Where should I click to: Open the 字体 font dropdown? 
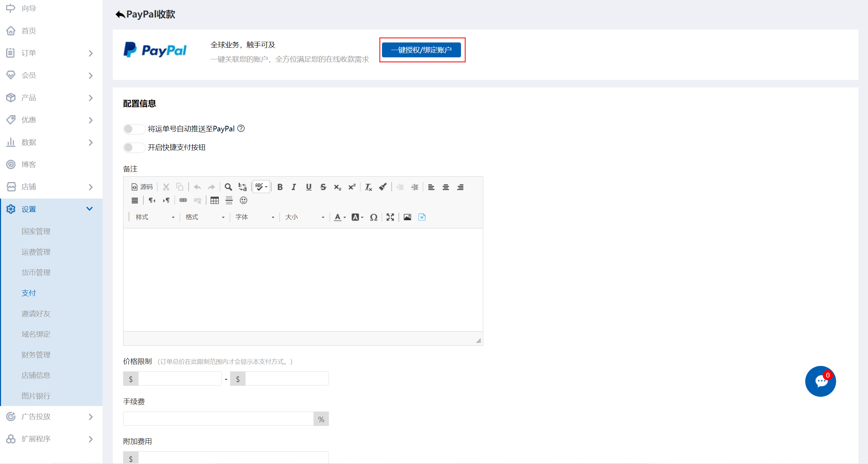pos(254,217)
